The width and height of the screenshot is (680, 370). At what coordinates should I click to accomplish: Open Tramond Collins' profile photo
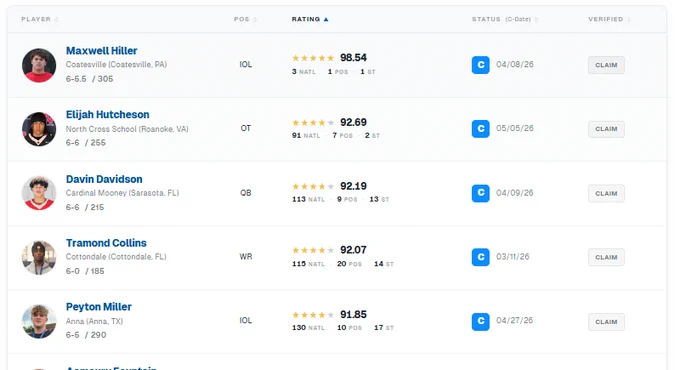click(39, 257)
